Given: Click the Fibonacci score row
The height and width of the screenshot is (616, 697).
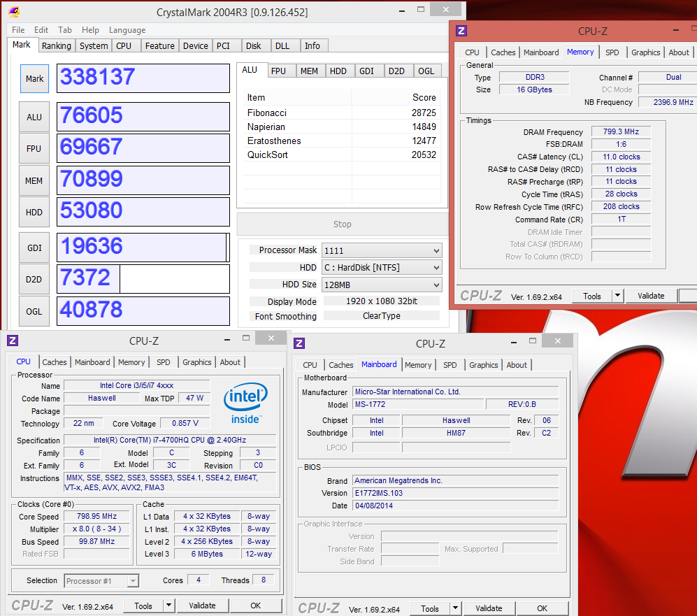Looking at the screenshot, I should click(x=341, y=113).
